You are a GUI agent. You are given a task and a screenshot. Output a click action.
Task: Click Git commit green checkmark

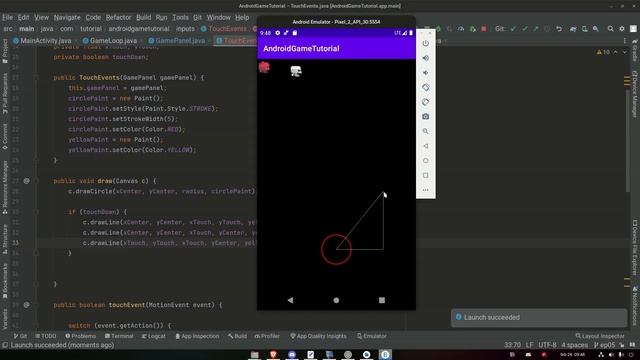(524, 29)
